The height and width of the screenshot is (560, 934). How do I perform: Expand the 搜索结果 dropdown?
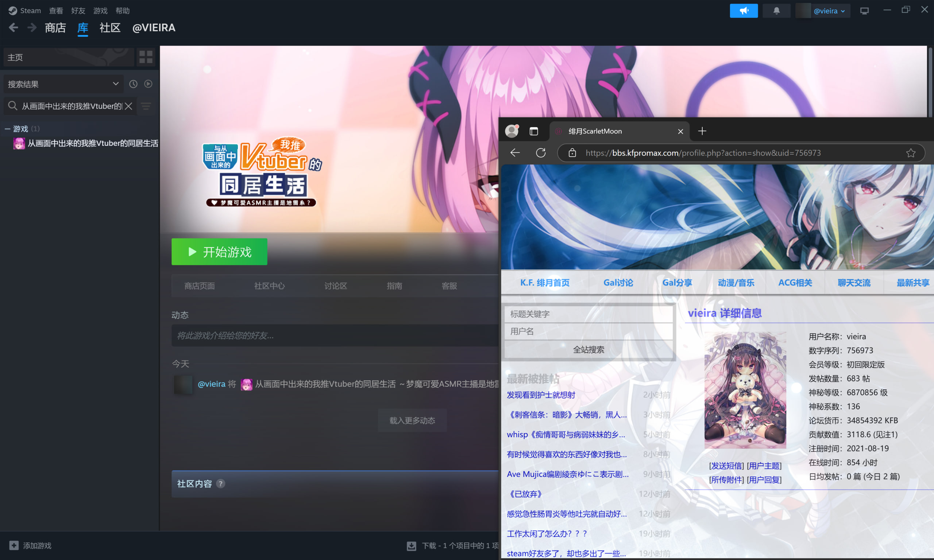click(116, 84)
